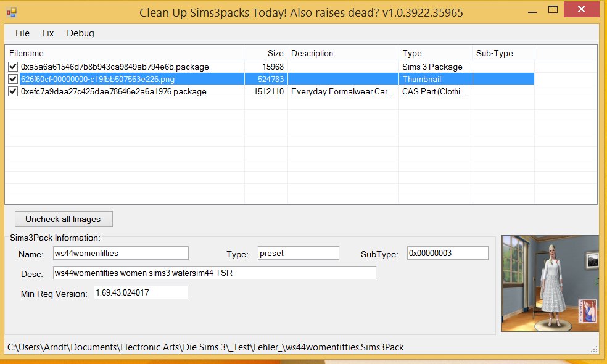Maximize the application window
Viewport: 607px width, 364px height.
553,10
